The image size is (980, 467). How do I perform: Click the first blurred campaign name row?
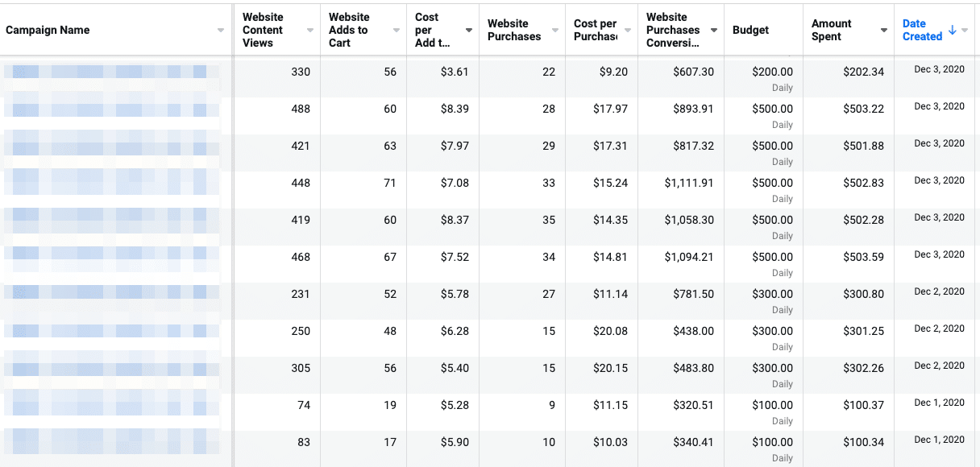click(111, 72)
